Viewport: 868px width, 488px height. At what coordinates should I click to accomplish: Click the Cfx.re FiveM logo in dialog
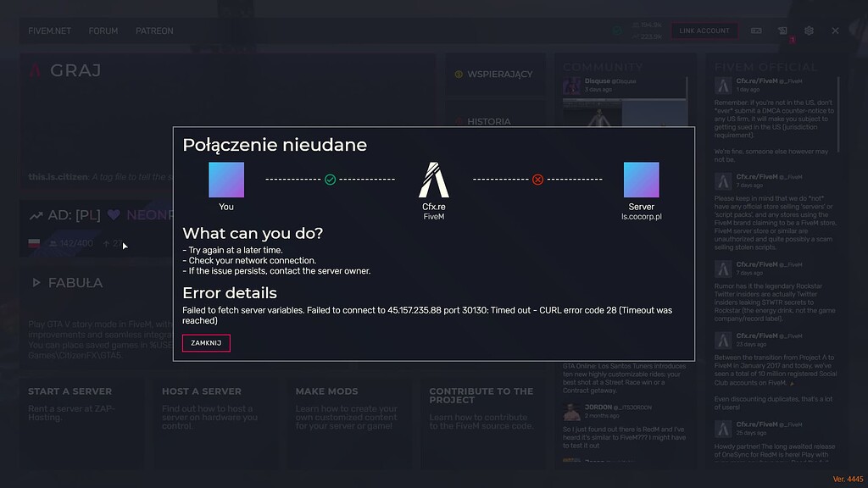[x=433, y=180]
